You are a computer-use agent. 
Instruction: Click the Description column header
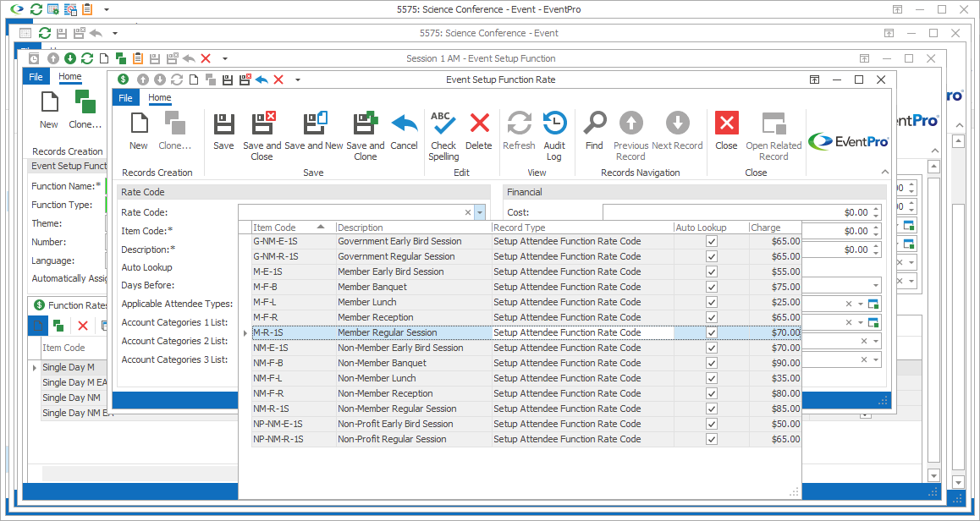pyautogui.click(x=414, y=228)
